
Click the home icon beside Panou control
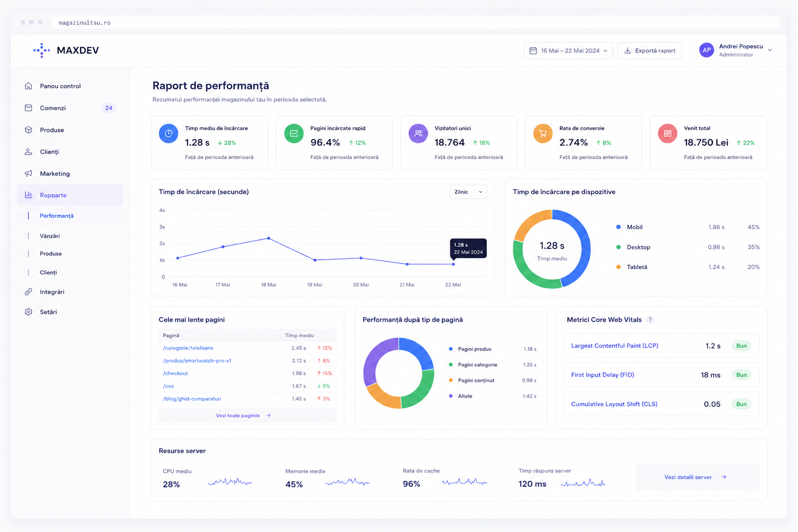coord(29,86)
